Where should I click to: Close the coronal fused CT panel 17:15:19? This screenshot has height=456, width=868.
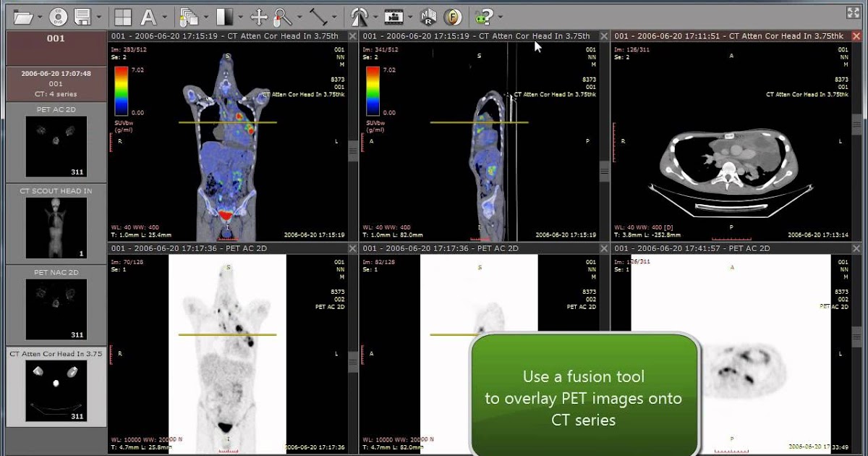352,36
